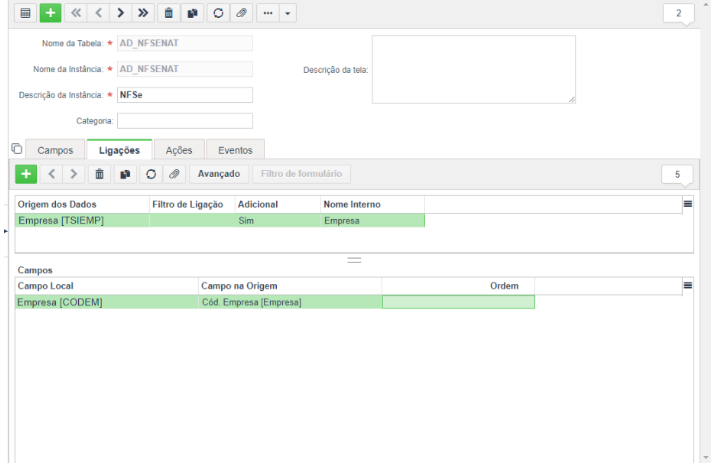Viewport: 713px width, 463px height.
Task: Click Nome da Tabela field AD_NFSENAT
Action: tap(185, 43)
